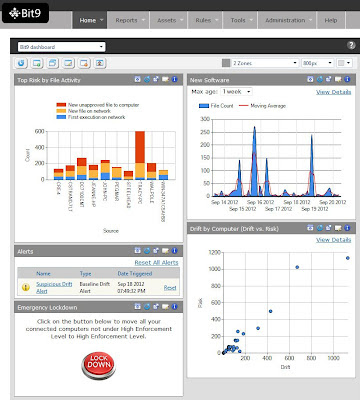Click the 'Sep 18 2012' date triggered cell

(131, 288)
